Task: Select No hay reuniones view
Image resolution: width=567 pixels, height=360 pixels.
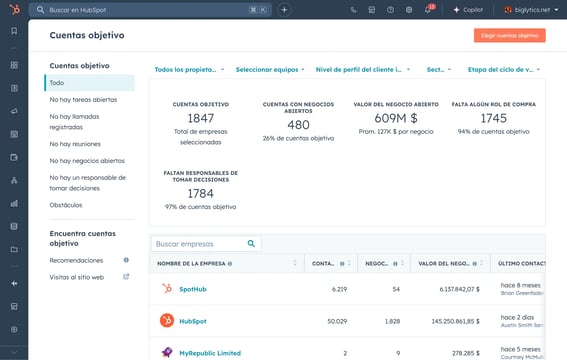Action: point(75,144)
